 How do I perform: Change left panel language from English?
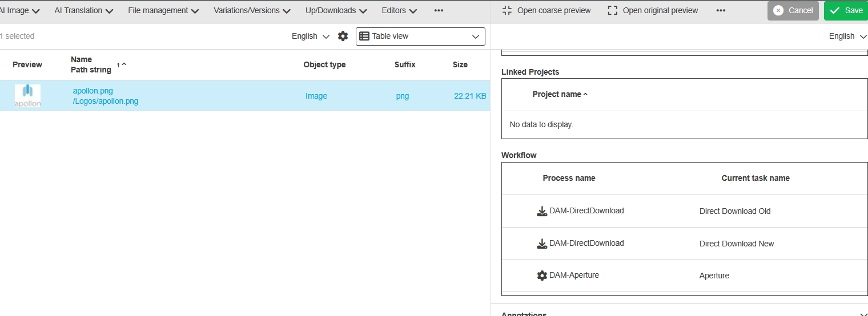311,36
